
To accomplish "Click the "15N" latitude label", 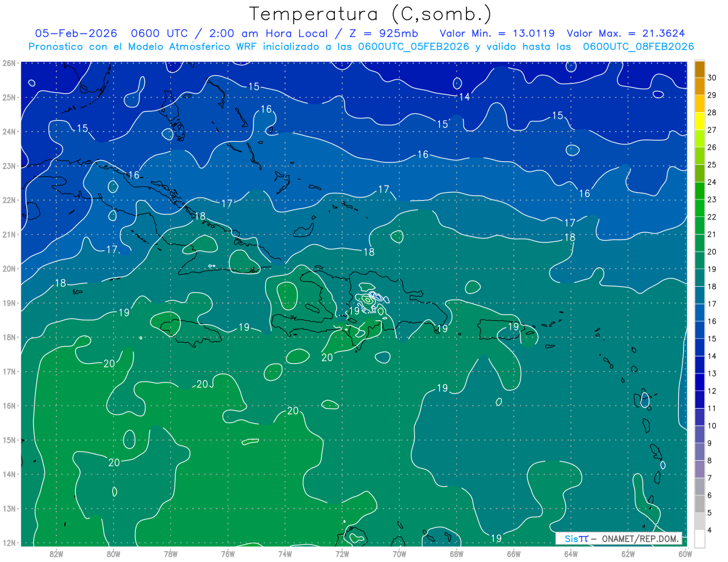I will (9, 440).
